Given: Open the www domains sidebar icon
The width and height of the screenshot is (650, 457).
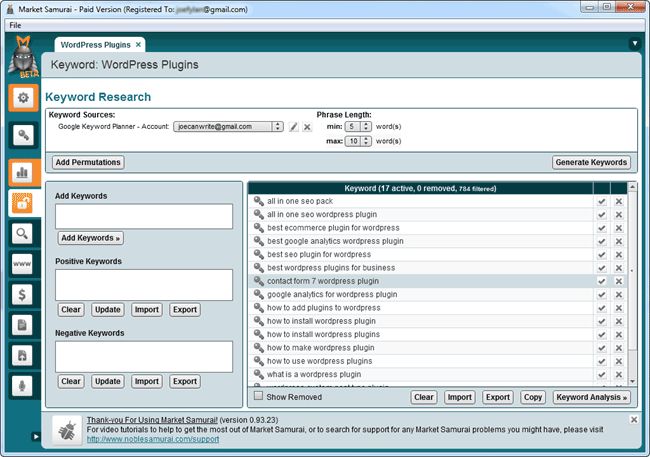Looking at the screenshot, I should point(22,264).
